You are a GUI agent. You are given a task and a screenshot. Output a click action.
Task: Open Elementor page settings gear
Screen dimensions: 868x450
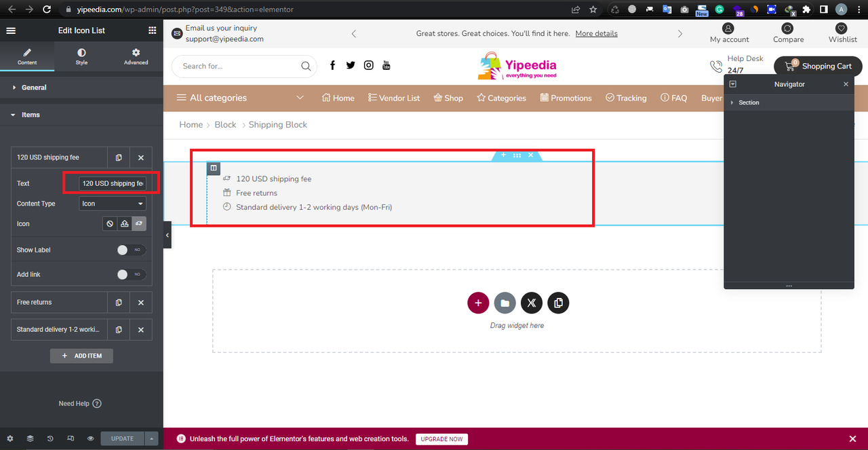pyautogui.click(x=10, y=438)
